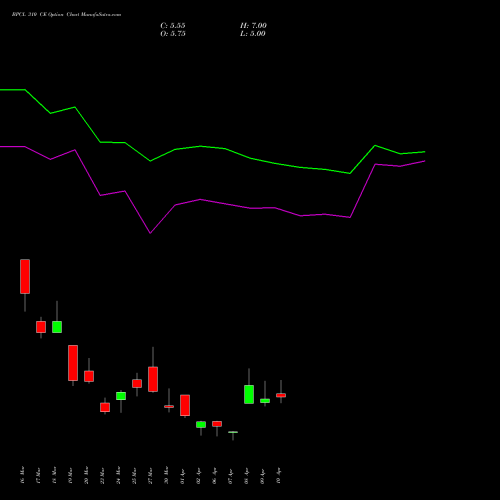Select the last red candle for 10 Apr

[281, 395]
